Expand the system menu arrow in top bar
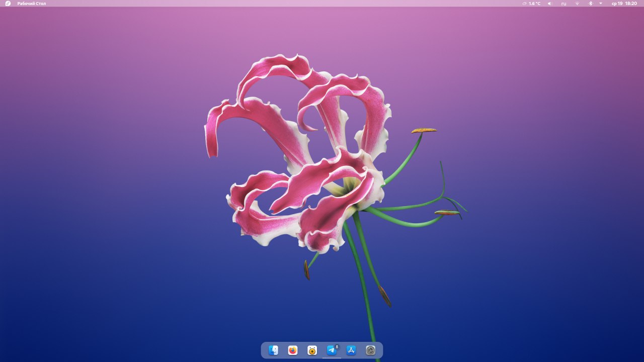The image size is (644, 362). 601,4
